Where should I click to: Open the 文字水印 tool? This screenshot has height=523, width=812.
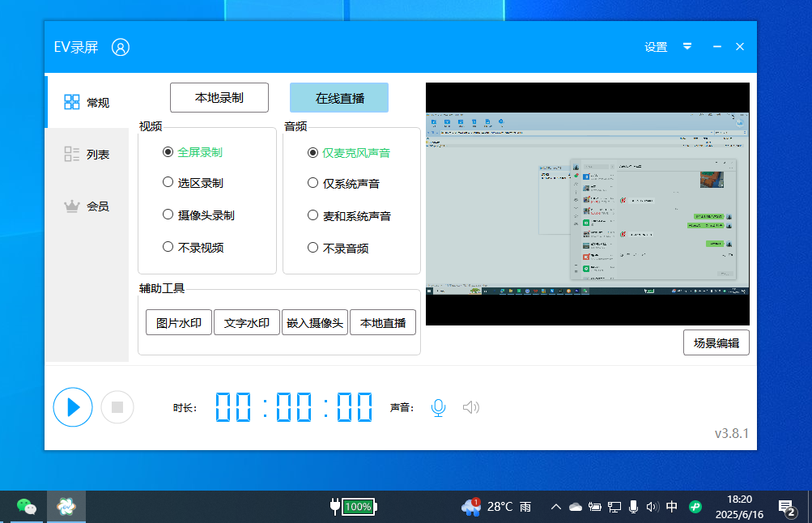tap(246, 322)
